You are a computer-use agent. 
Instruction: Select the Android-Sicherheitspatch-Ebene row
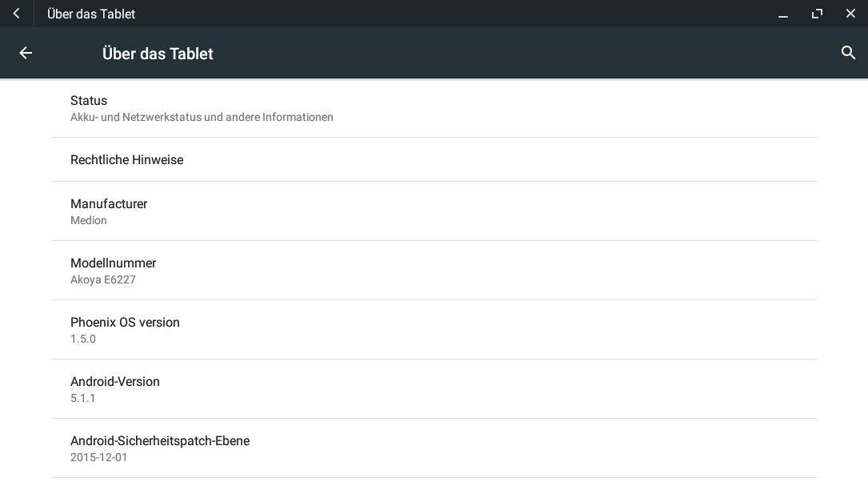[x=434, y=448]
